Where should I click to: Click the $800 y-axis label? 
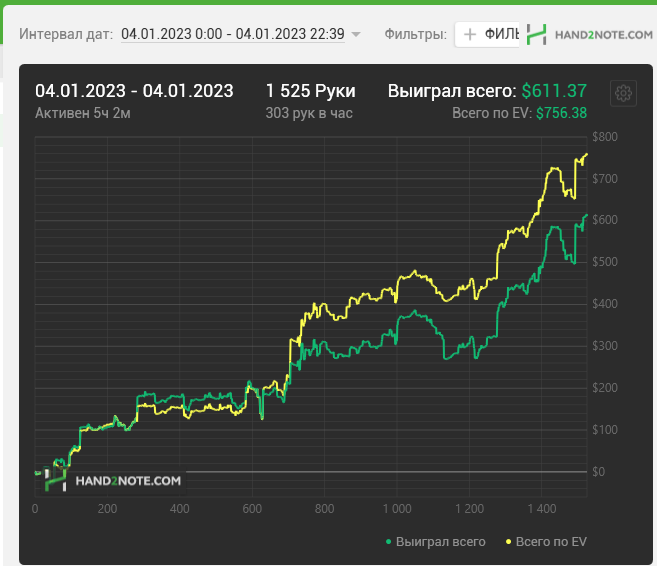605,137
